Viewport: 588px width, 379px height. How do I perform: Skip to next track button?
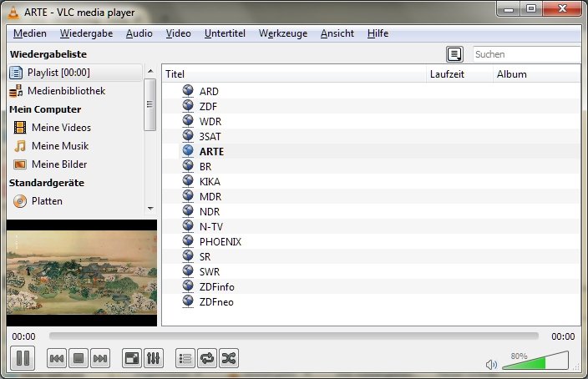100,359
